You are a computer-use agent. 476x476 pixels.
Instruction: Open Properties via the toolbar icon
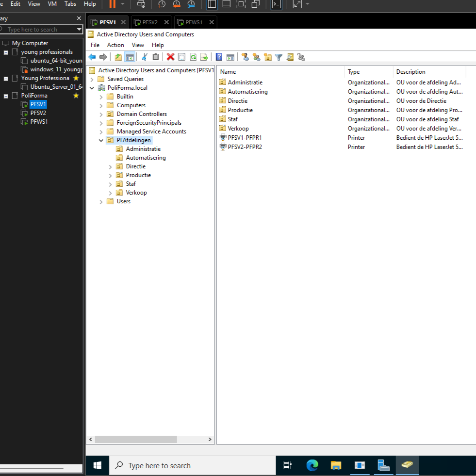tap(182, 57)
